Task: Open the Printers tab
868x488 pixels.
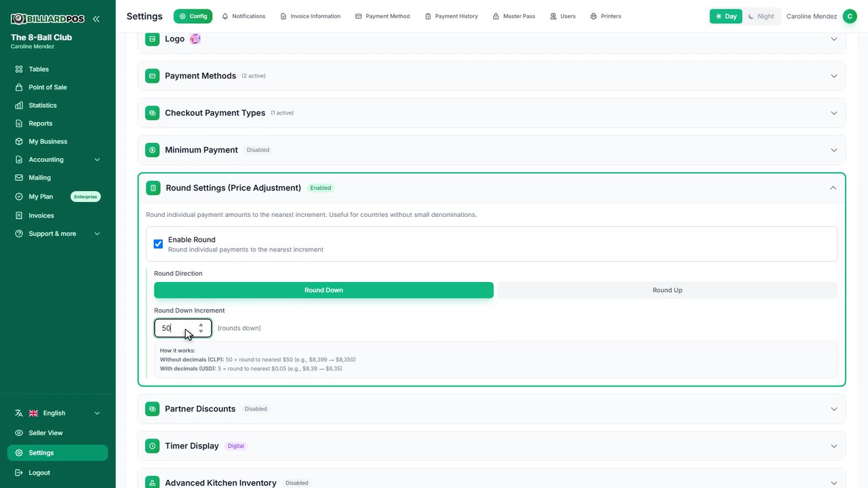Action: click(606, 16)
